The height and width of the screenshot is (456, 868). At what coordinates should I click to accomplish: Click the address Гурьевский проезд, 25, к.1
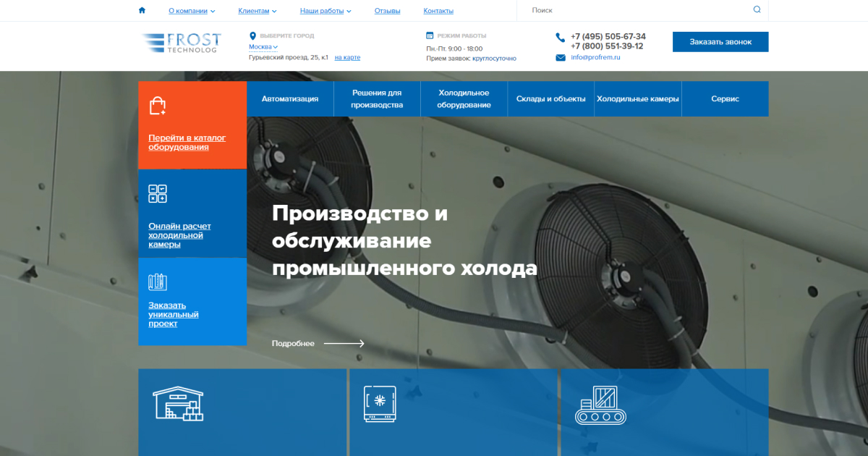pos(289,57)
